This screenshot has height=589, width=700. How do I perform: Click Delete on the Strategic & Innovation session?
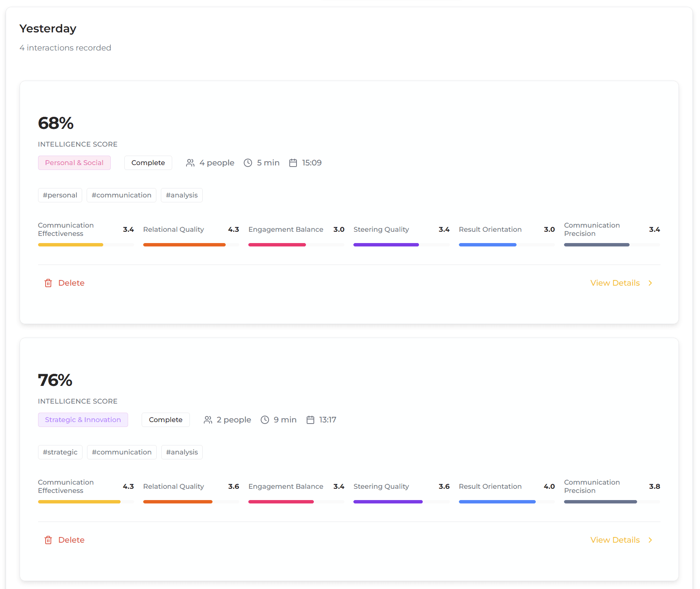(x=71, y=540)
